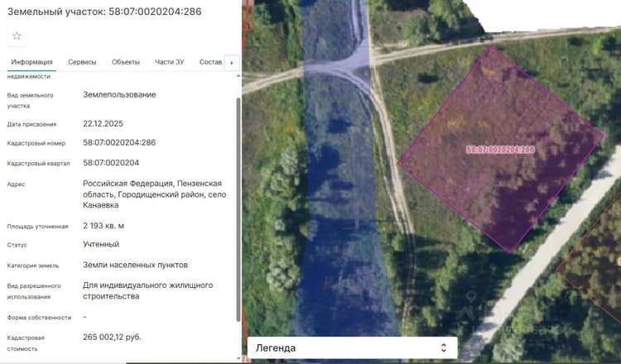Viewport: 621px width, 364px height.
Task: Switch to the Сервисы tab
Action: point(82,62)
